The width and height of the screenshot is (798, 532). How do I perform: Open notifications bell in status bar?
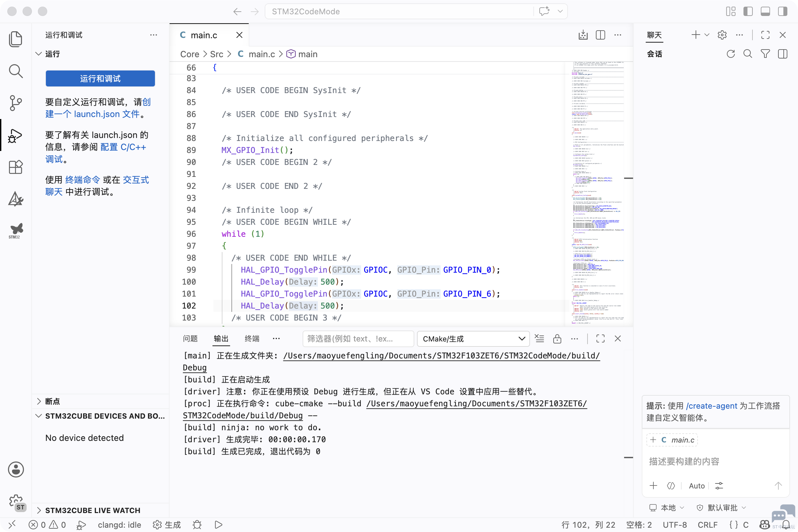tap(786, 525)
